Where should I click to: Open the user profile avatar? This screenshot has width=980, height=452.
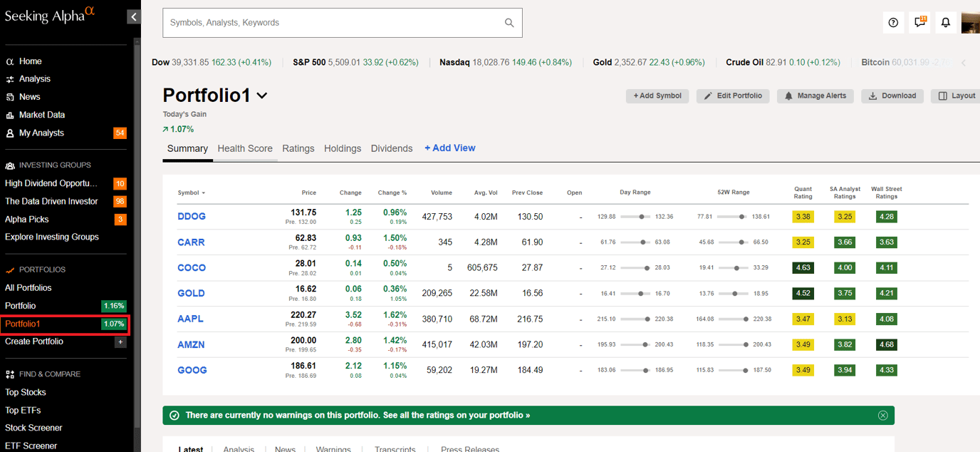[x=971, y=23]
